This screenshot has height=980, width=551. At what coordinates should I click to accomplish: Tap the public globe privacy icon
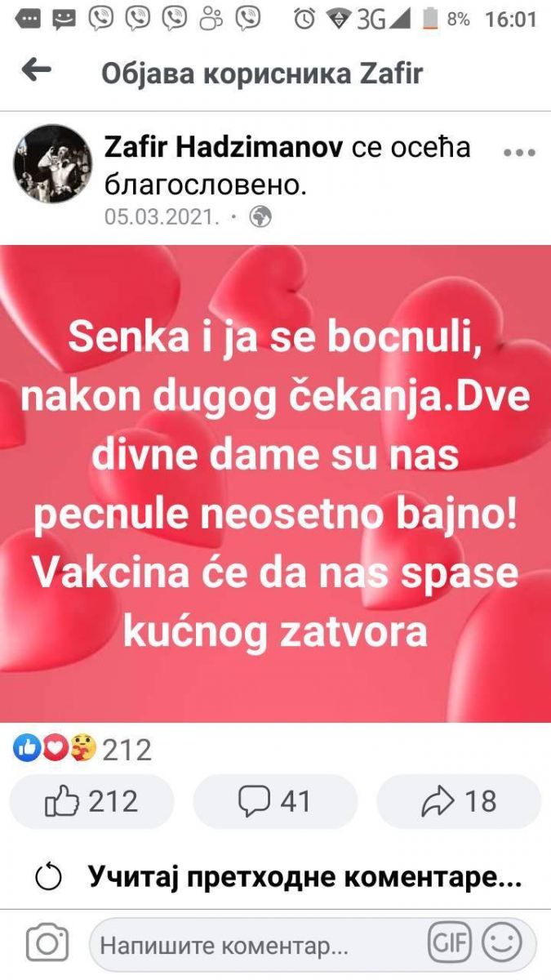click(x=260, y=217)
